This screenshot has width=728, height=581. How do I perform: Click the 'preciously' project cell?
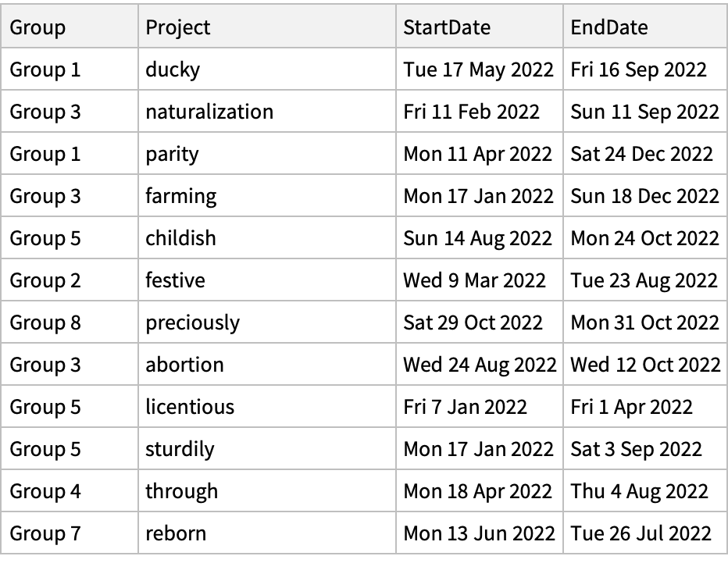point(192,323)
